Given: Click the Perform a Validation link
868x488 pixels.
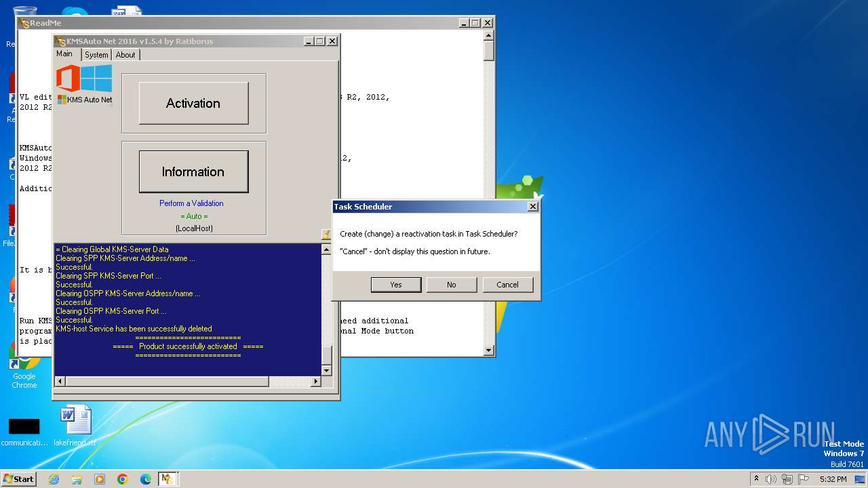Looking at the screenshot, I should pyautogui.click(x=191, y=203).
